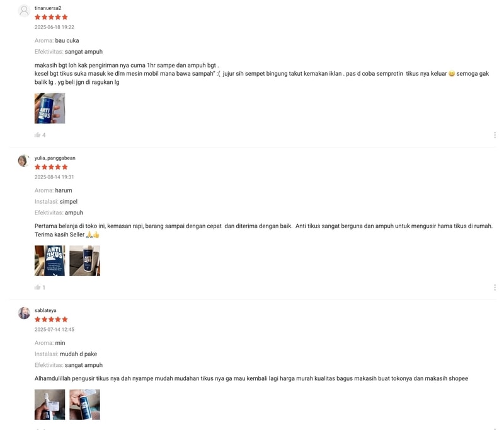504x430 pixels.
Task: View sablateya's second review photo
Action: 85,405
